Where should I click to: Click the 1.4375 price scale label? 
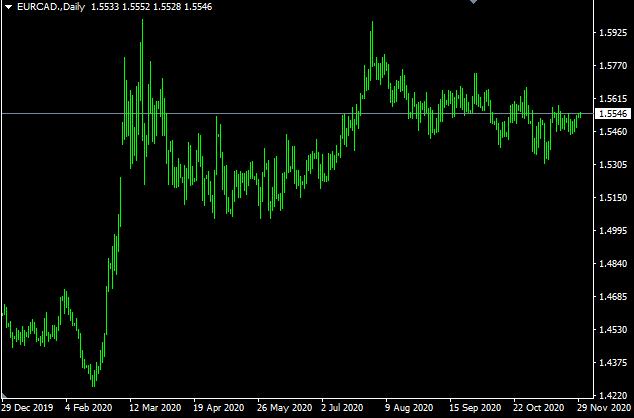[613, 363]
